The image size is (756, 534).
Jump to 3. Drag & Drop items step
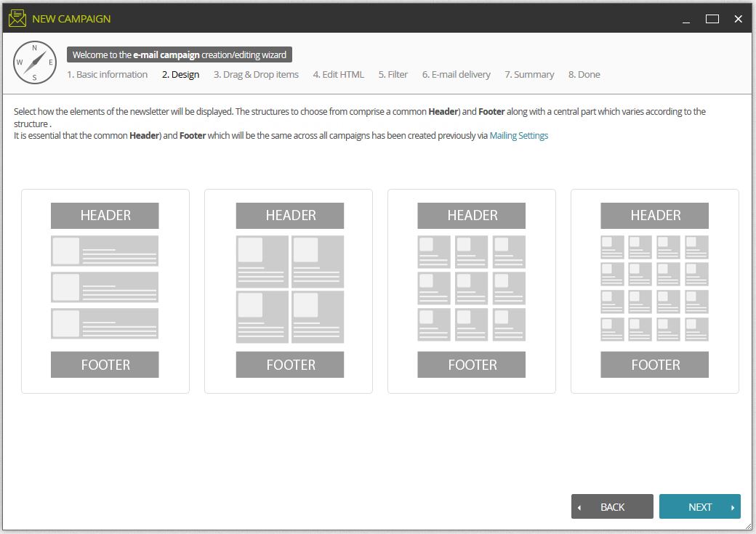tap(256, 75)
